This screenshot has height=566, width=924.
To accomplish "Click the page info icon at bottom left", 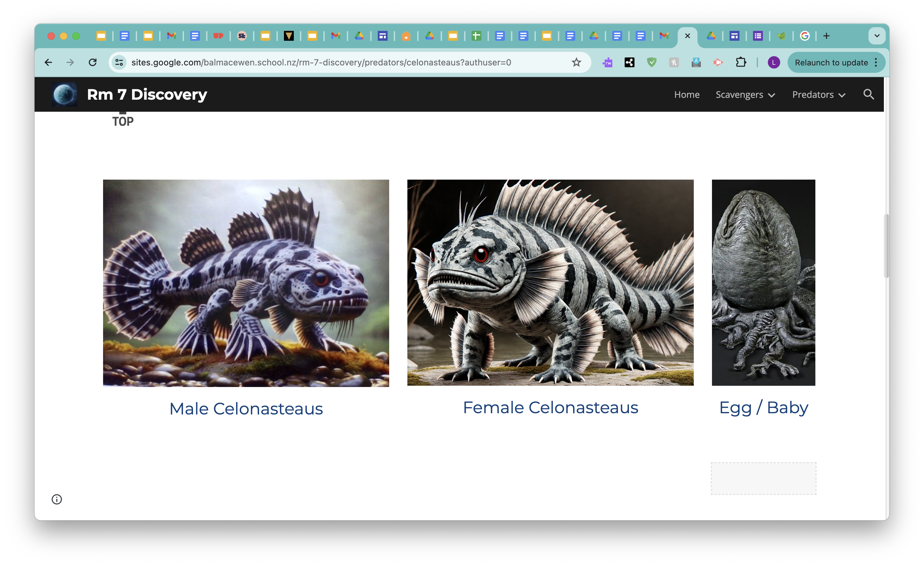I will coord(56,499).
